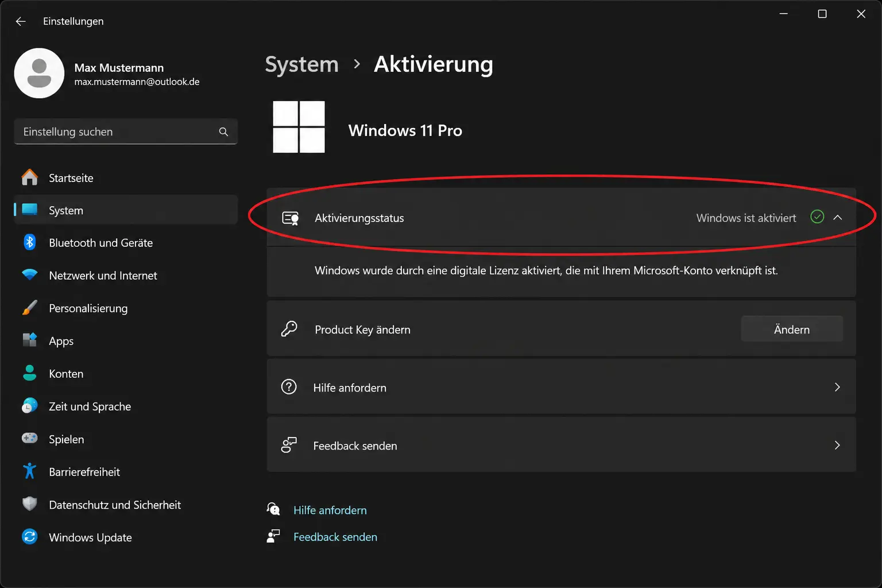Click the Barrierefreiheit figure icon
The height and width of the screenshot is (588, 882).
pos(30,471)
